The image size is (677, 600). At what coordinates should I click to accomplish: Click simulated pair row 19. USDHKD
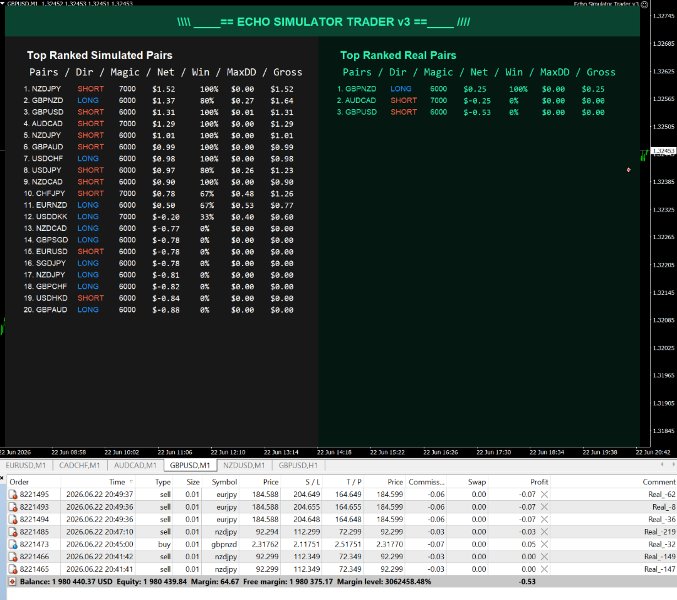(158, 298)
